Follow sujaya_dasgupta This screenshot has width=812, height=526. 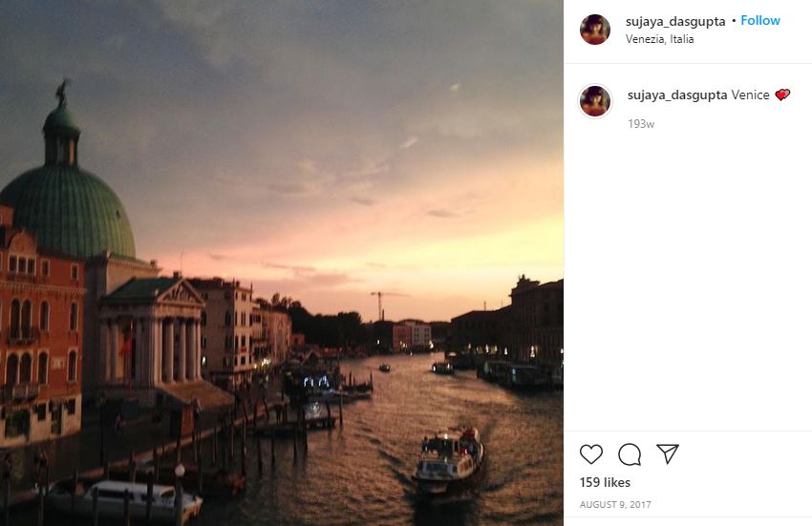tap(760, 21)
